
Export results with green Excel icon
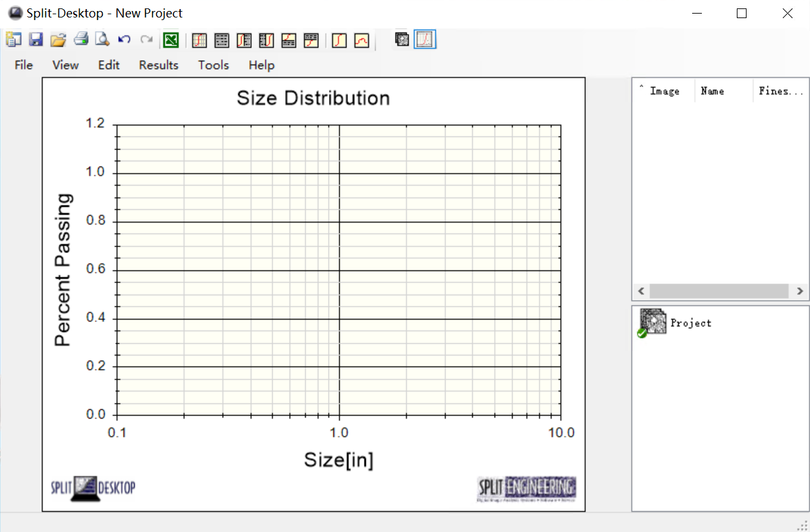pos(171,40)
